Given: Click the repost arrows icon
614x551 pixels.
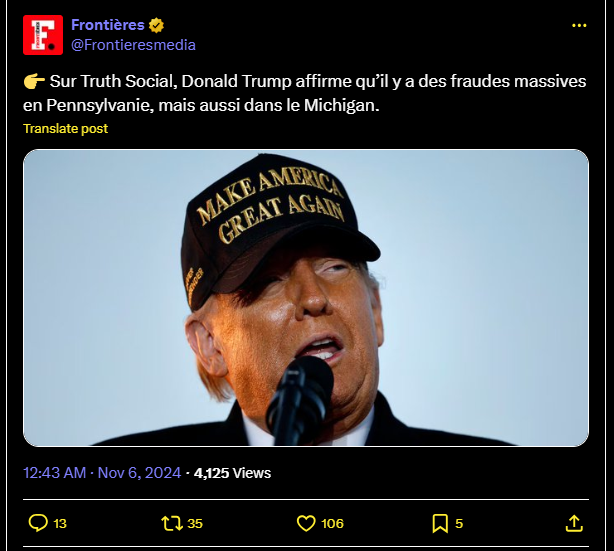Looking at the screenshot, I should tap(170, 522).
